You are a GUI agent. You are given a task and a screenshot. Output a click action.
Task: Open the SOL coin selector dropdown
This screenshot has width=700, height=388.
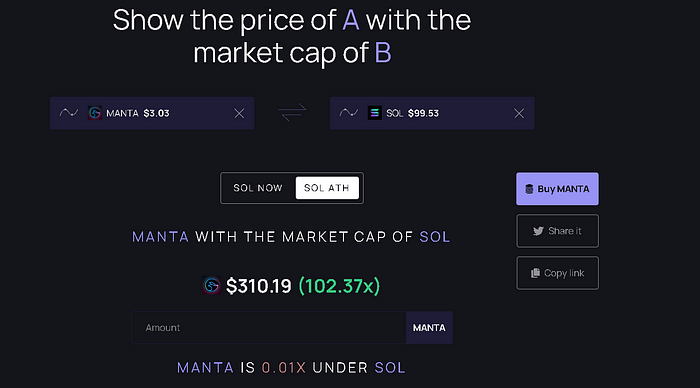(x=432, y=113)
